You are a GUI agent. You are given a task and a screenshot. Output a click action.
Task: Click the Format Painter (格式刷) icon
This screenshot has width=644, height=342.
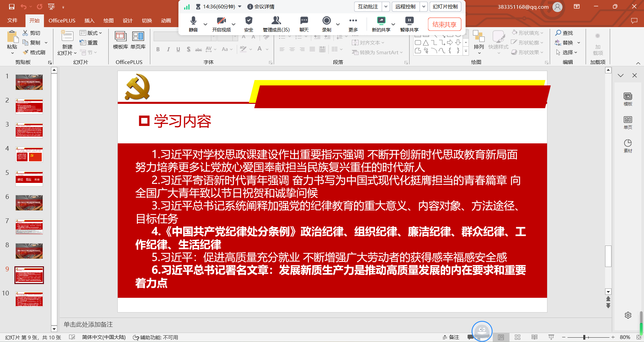point(25,52)
